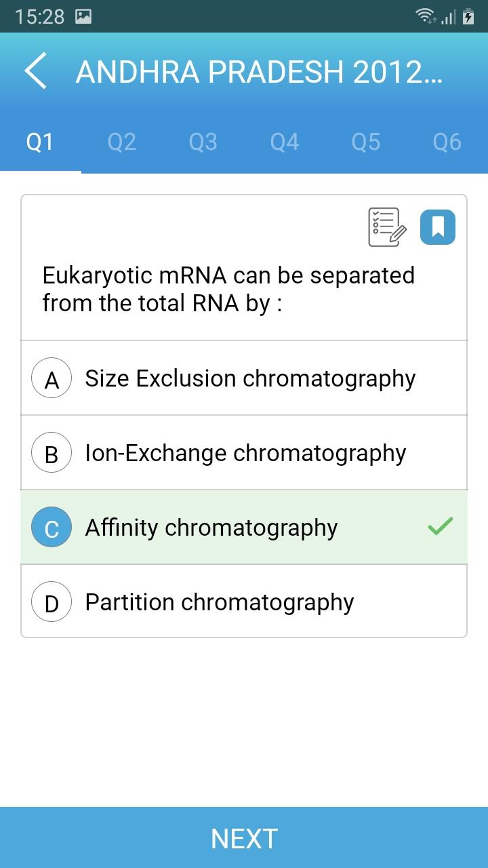Viewport: 488px width, 868px height.
Task: Jump to the Q6 tab
Action: coord(447,142)
